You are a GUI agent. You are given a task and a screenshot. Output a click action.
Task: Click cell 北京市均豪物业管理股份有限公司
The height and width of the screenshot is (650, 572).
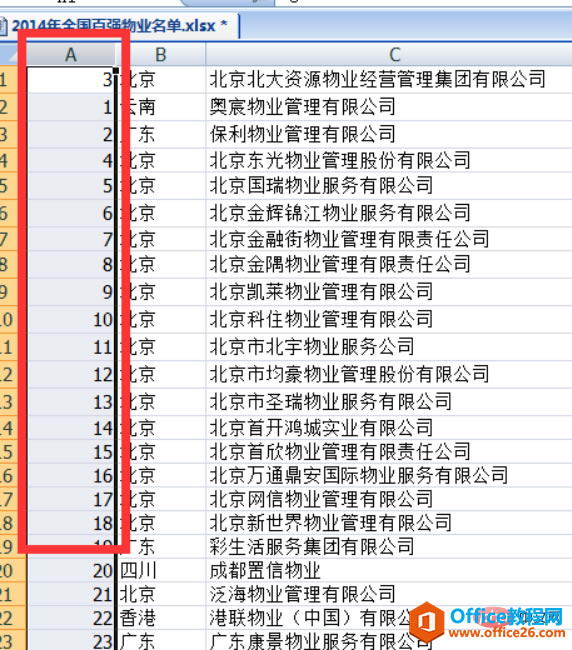[389, 374]
